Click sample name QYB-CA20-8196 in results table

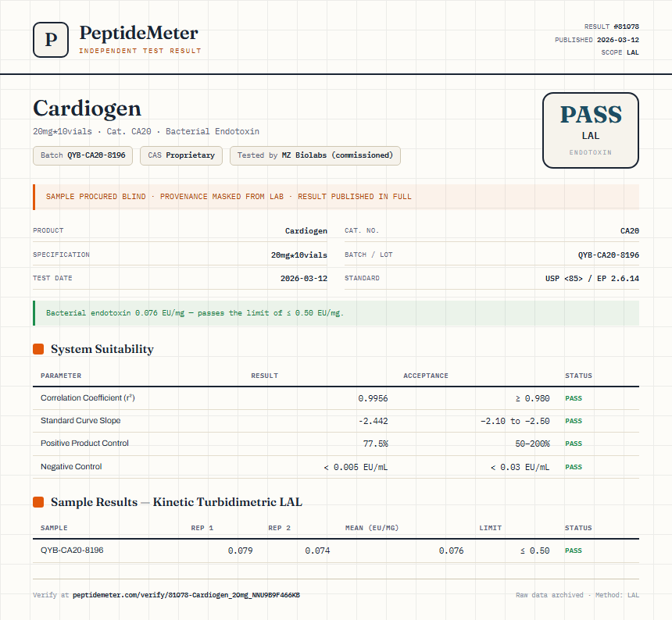coord(72,551)
